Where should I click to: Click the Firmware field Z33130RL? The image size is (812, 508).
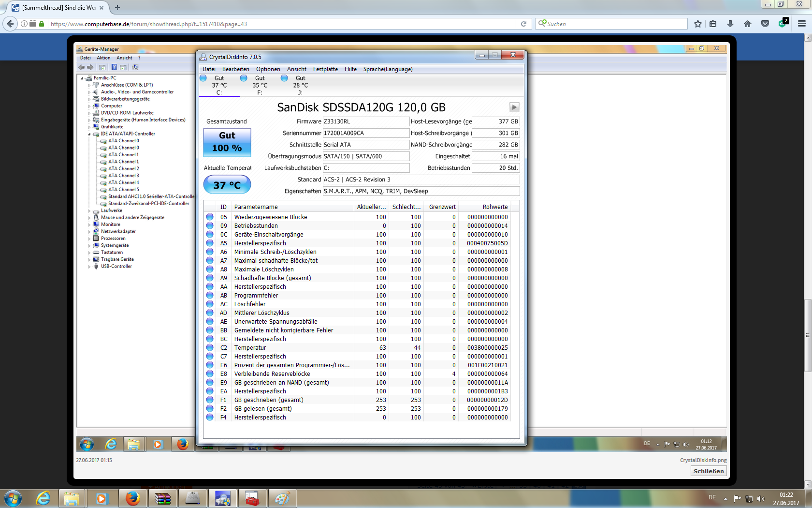[366, 121]
